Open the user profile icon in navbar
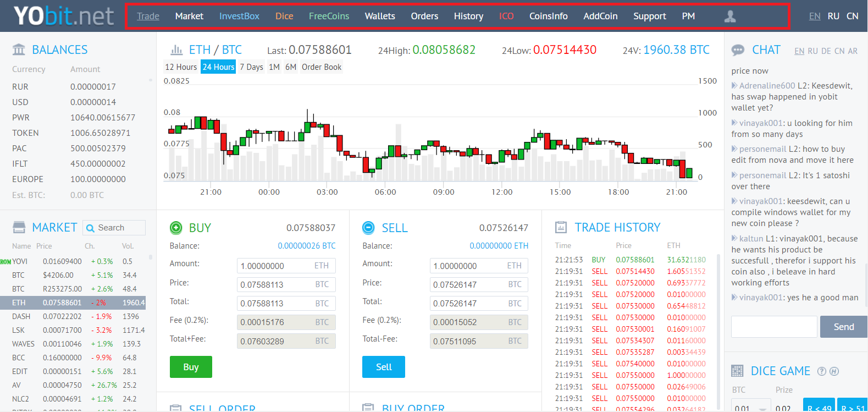This screenshot has width=868, height=412. click(x=729, y=17)
